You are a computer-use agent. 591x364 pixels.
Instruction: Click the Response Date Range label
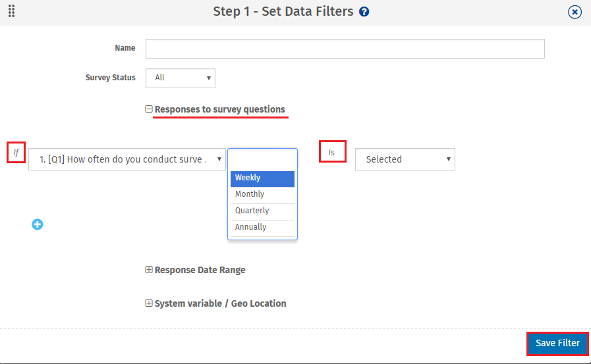[x=200, y=270]
